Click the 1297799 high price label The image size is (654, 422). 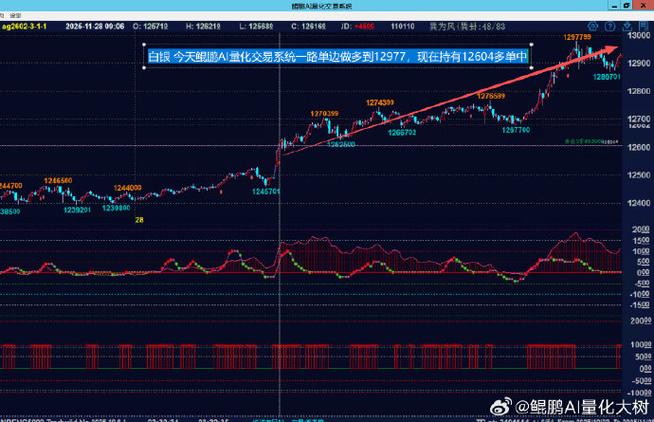582,37
